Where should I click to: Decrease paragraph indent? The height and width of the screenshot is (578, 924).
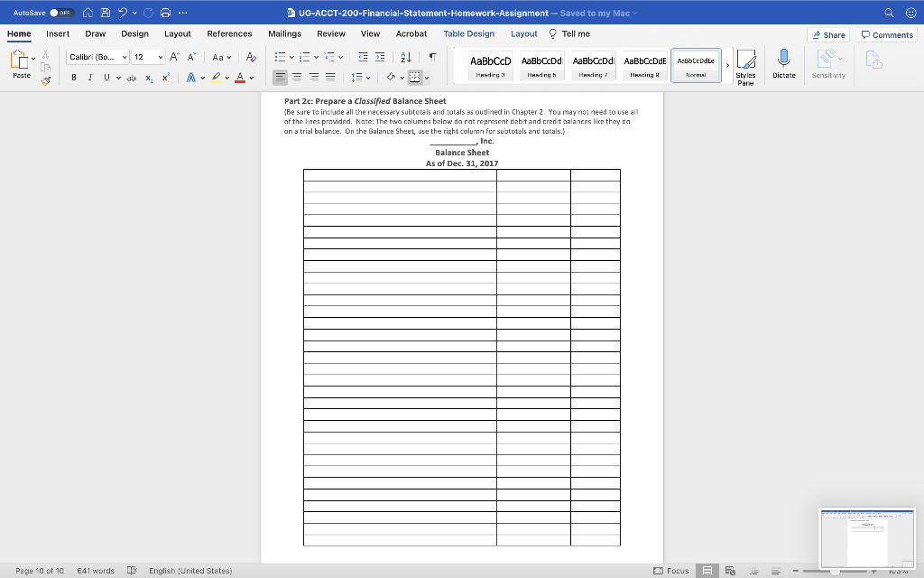tap(363, 57)
